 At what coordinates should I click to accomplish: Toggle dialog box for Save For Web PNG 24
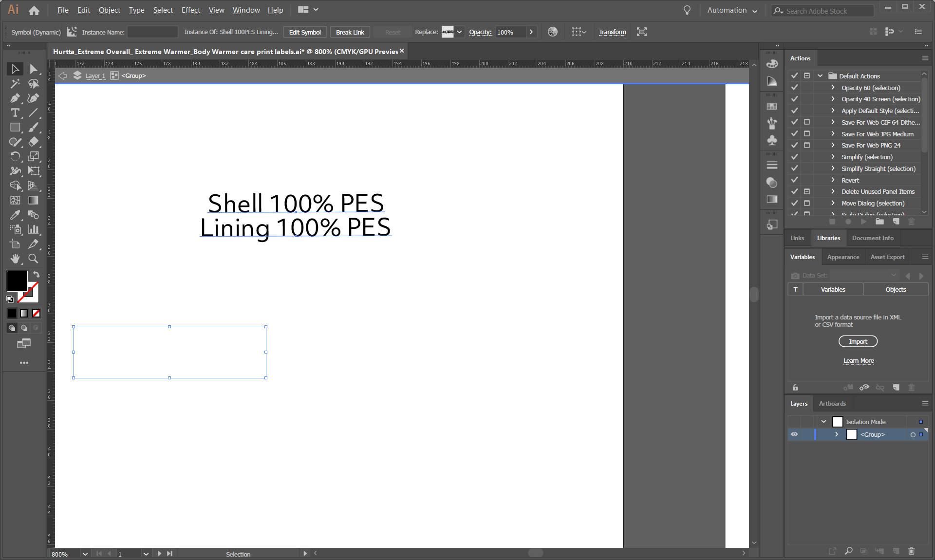[807, 145]
